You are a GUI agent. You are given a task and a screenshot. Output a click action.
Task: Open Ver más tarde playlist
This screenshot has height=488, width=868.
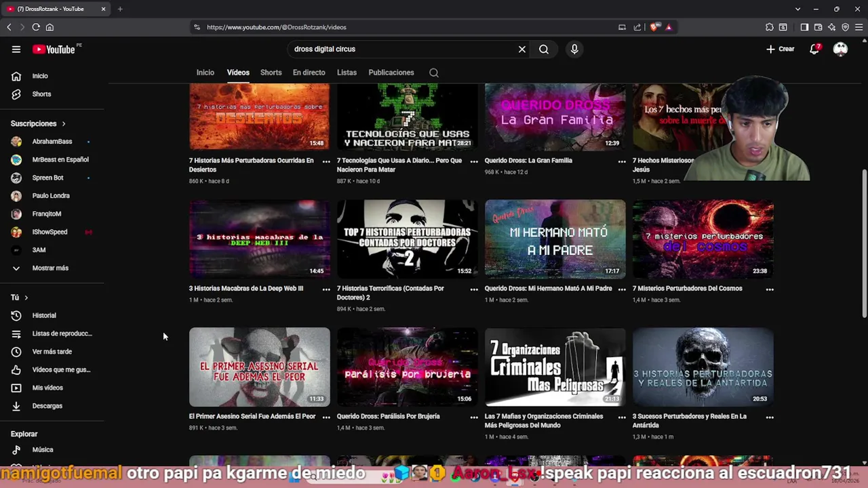(x=52, y=352)
